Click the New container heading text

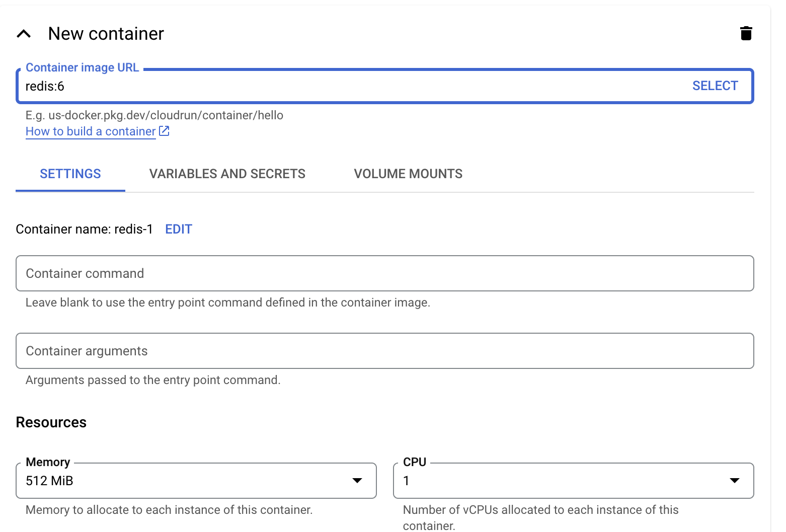(x=106, y=34)
